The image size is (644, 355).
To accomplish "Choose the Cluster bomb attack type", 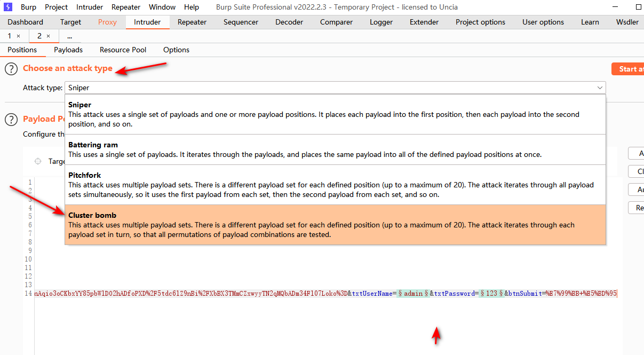I will pyautogui.click(x=335, y=225).
